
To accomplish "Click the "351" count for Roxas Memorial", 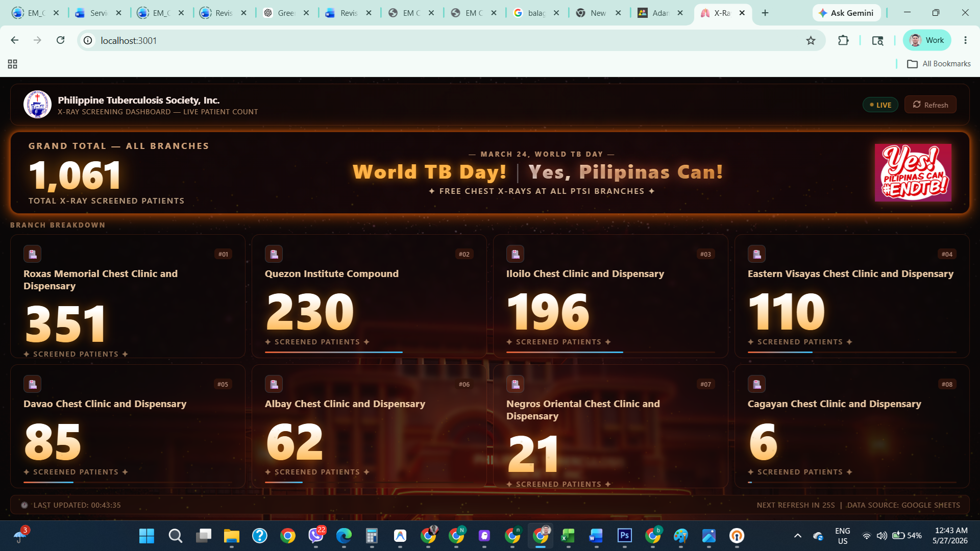I will tap(65, 323).
